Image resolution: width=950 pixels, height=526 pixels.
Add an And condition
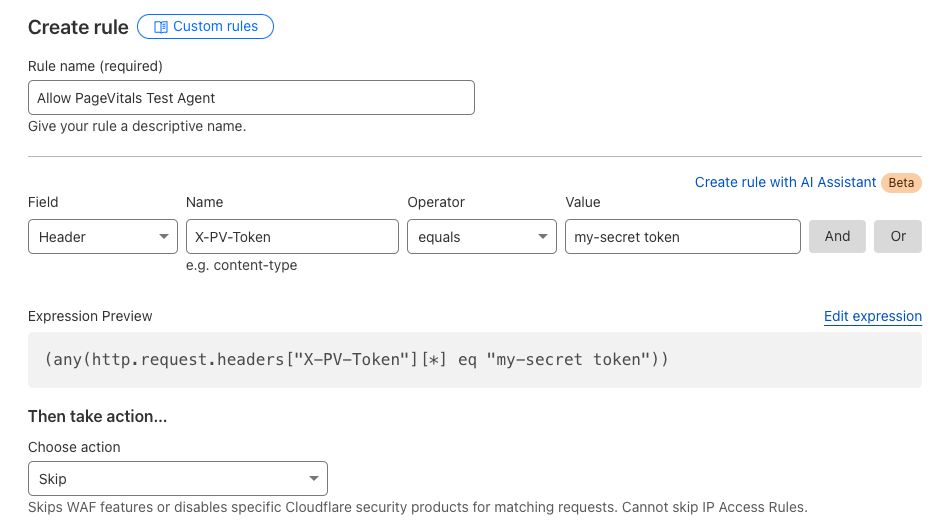coord(837,236)
